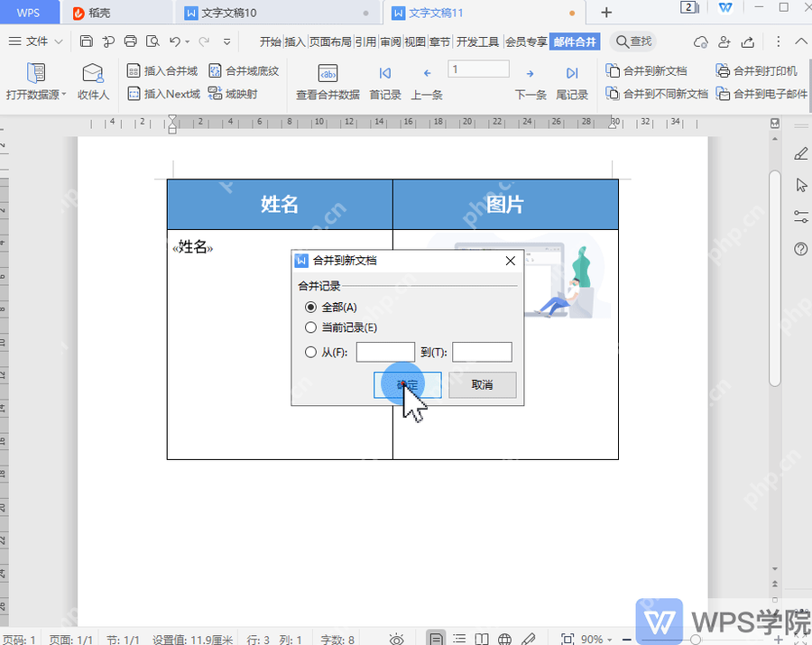812x645 pixels.
Task: Switch to References (引用) tab
Action: [365, 41]
